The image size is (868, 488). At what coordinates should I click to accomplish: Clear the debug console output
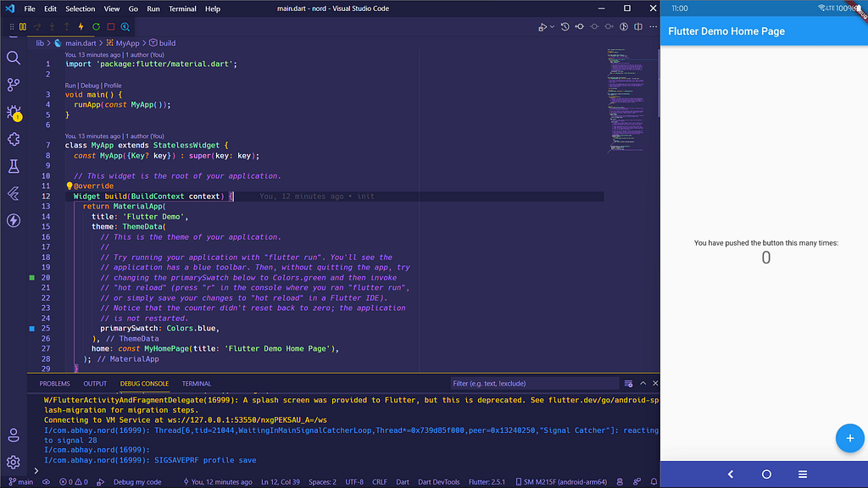[x=628, y=384]
